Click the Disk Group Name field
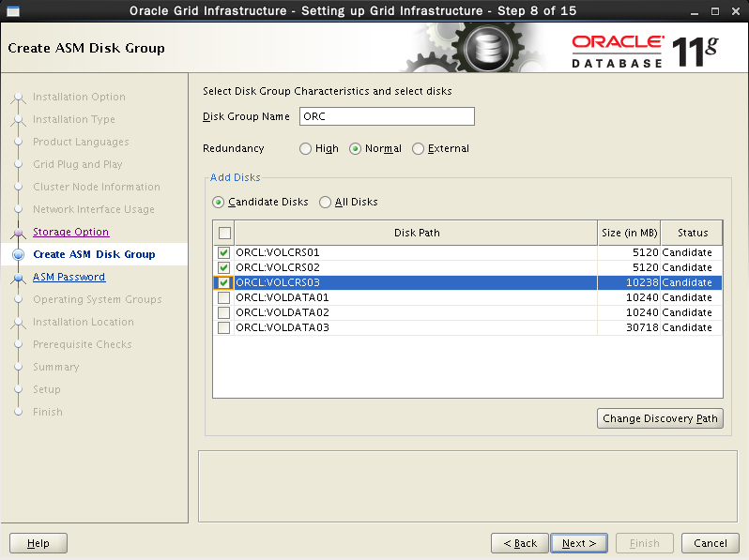Screen dimensions: 749x560 [387, 117]
